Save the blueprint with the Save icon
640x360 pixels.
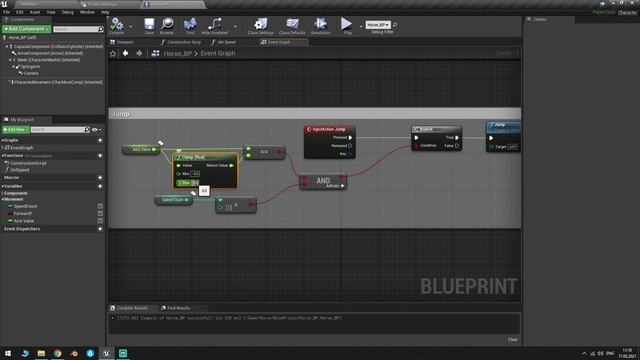coord(149,24)
